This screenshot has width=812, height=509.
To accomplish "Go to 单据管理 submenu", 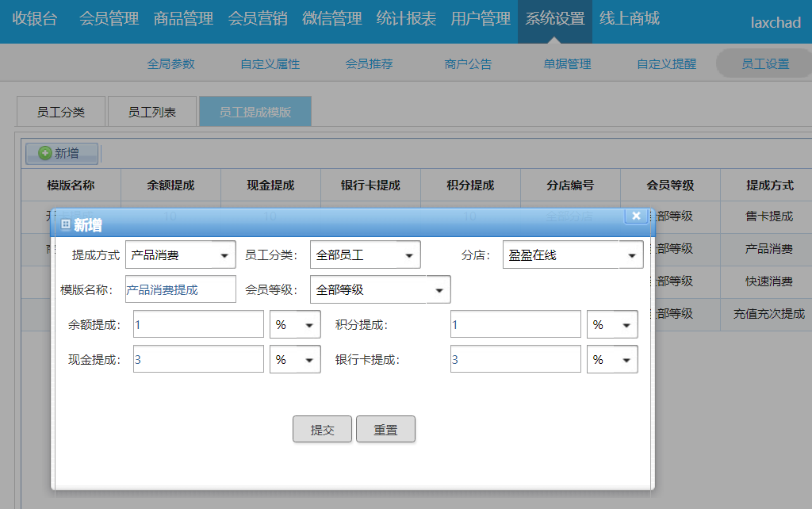I will (x=567, y=64).
